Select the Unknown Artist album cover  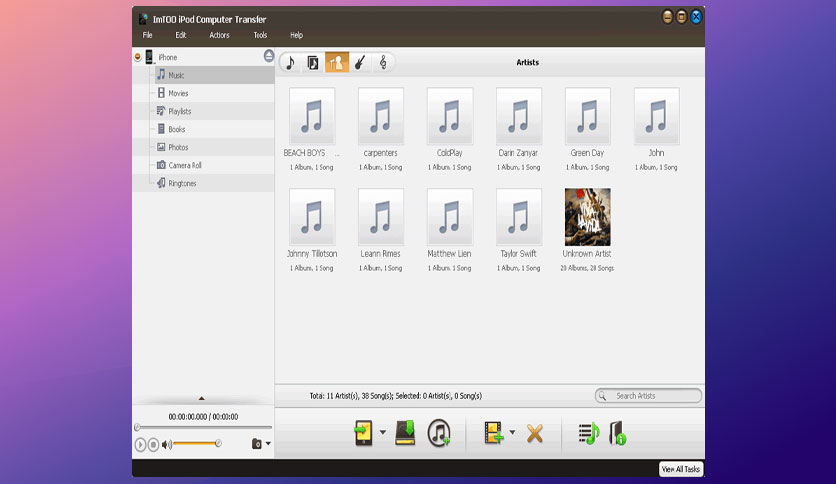[x=588, y=217]
